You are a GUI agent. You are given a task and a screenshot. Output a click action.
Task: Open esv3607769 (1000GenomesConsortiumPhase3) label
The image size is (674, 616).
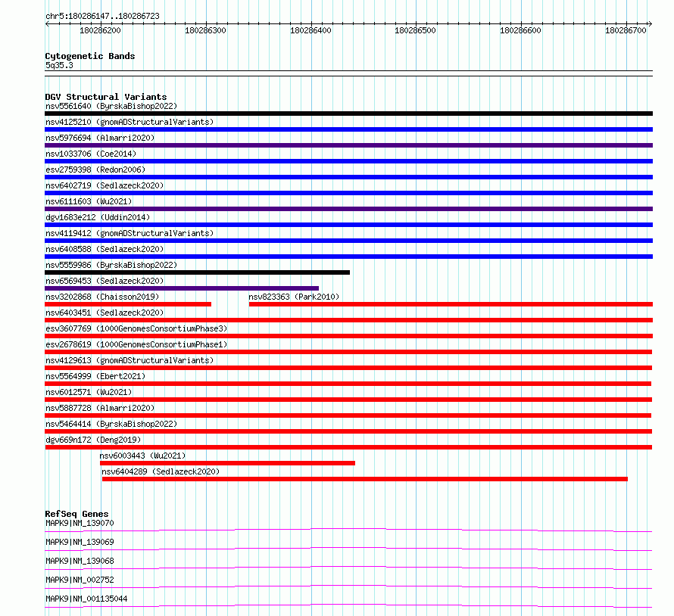point(136,328)
